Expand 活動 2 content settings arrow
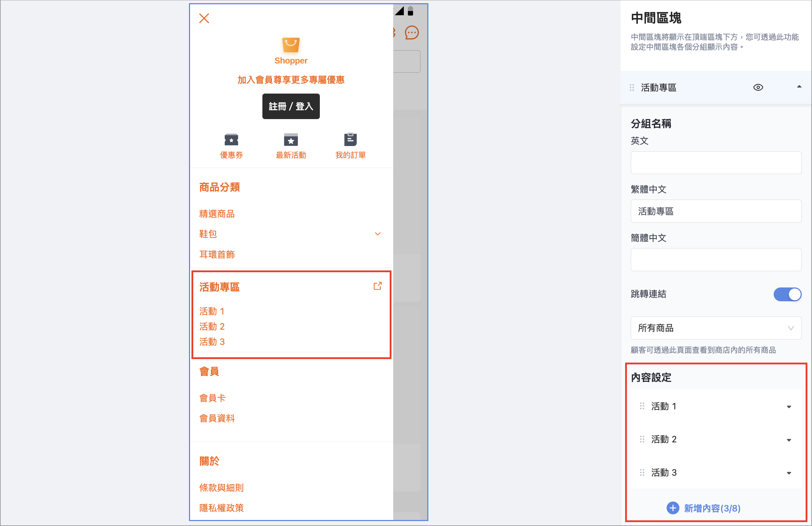Image resolution: width=812 pixels, height=526 pixels. pos(789,440)
